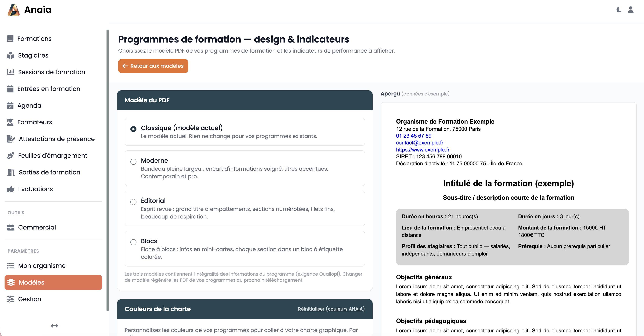Click the Anaia logo

[x=30, y=10]
